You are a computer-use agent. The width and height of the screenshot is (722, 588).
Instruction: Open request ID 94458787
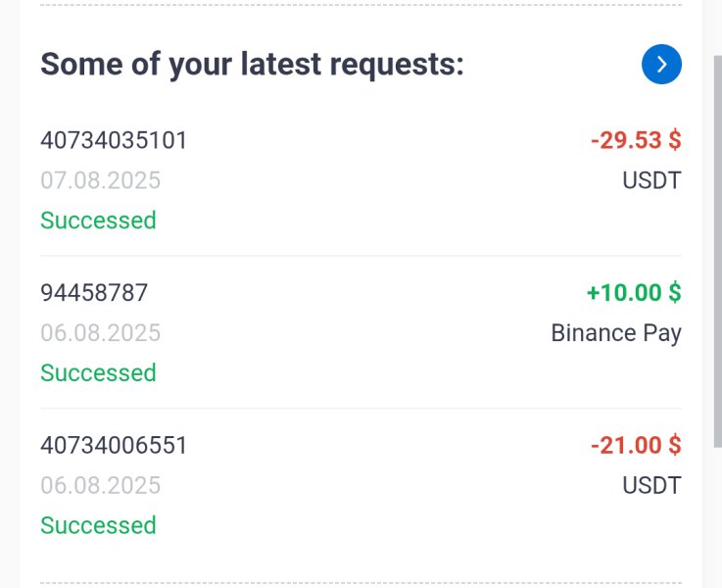pos(94,292)
